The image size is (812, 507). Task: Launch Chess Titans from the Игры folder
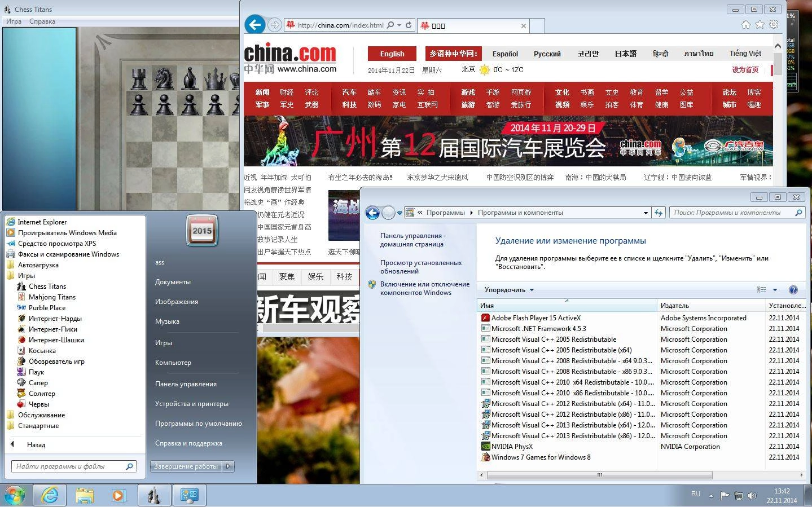click(x=47, y=286)
